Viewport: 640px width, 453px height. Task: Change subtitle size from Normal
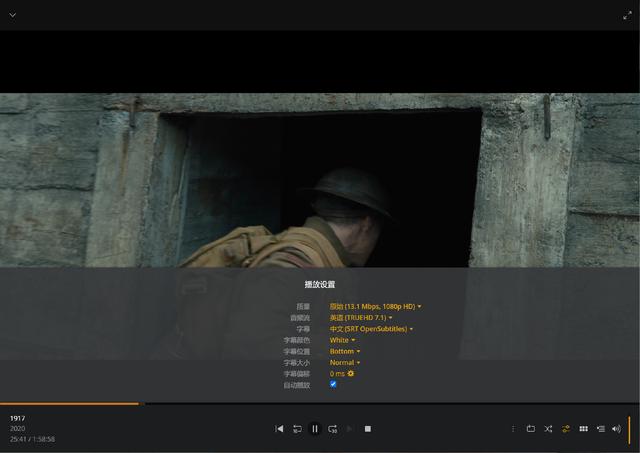pos(345,362)
